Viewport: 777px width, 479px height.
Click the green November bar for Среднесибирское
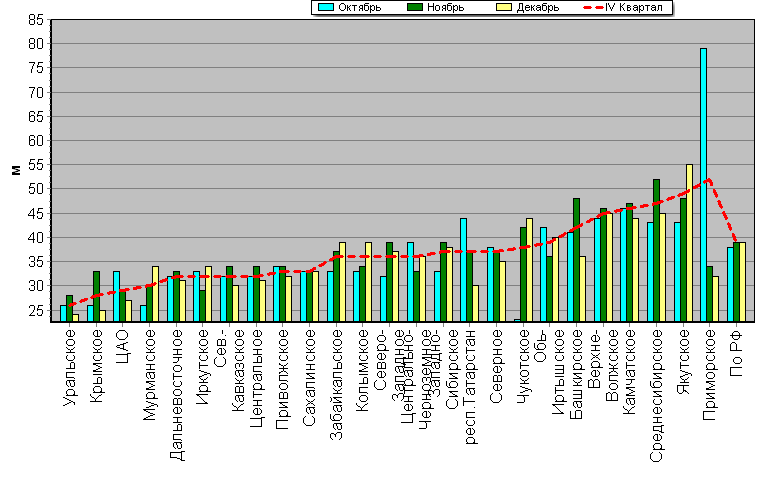click(x=657, y=251)
